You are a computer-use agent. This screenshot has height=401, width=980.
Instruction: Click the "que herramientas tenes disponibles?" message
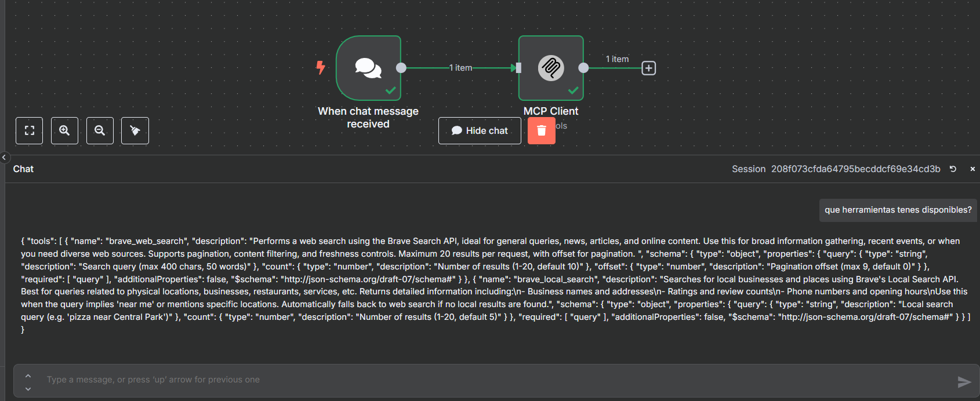coord(898,210)
